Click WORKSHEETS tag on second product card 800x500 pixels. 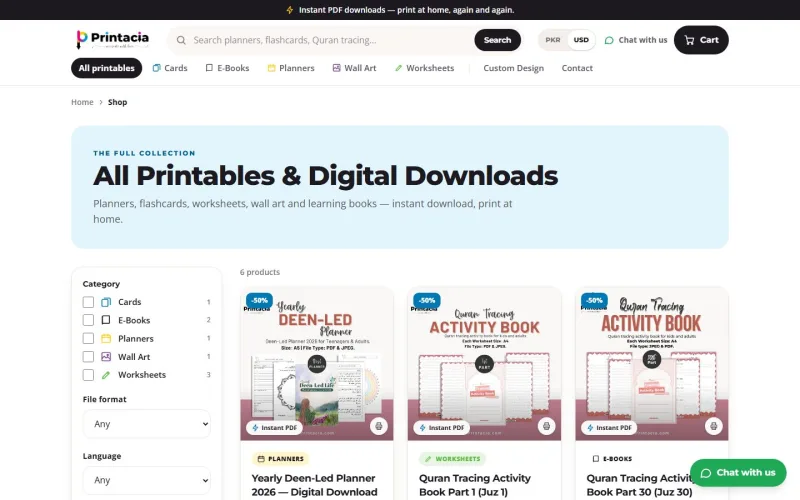tap(452, 459)
